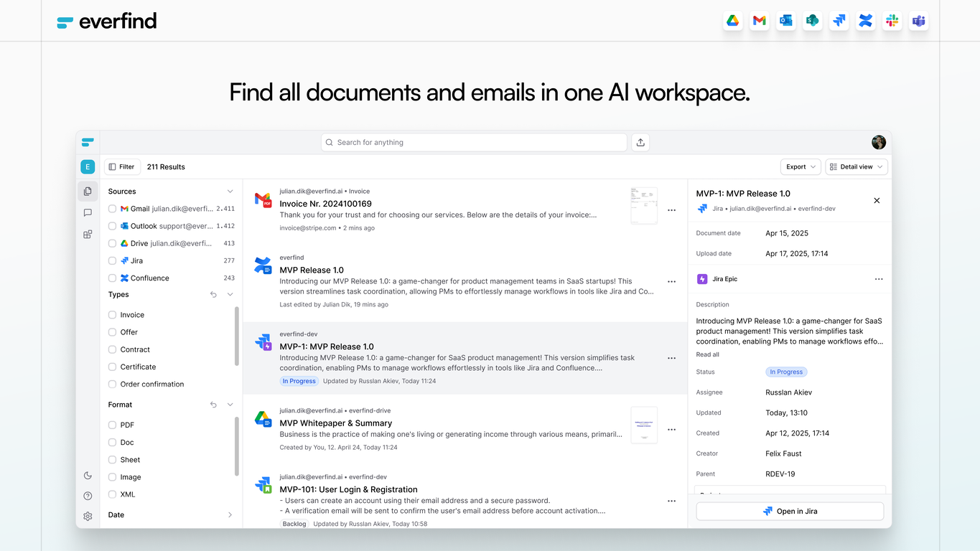Screen dimensions: 980x551
Task: Check the PDF format filter
Action: (112, 425)
